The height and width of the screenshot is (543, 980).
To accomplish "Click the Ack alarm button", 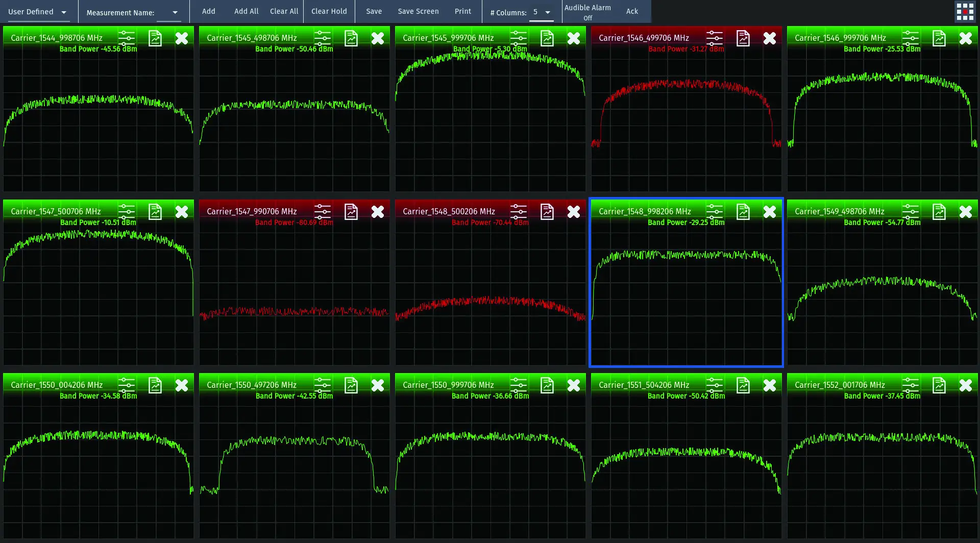I will click(x=632, y=11).
